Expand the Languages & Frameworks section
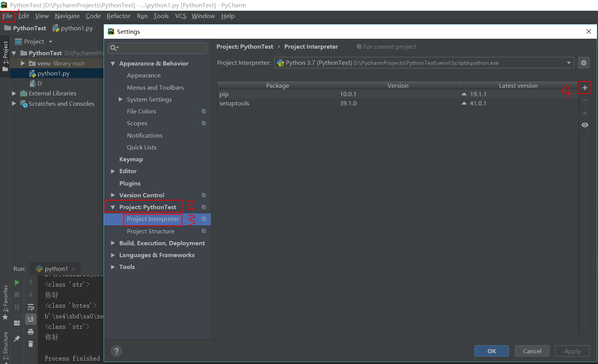 (x=113, y=255)
